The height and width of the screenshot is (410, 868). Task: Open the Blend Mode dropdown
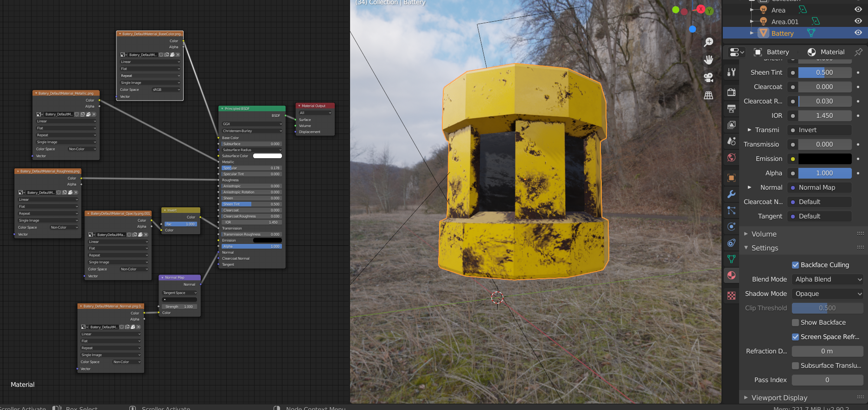(x=828, y=279)
